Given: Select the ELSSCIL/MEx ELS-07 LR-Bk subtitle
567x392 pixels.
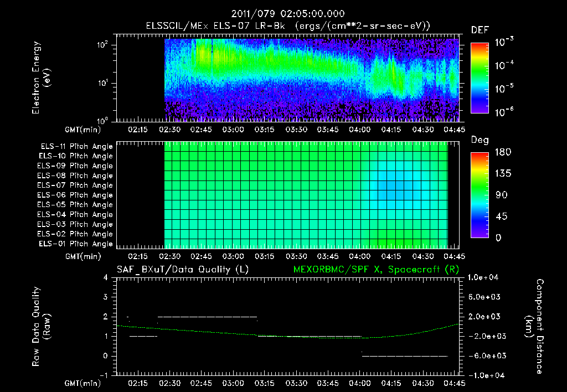Looking at the screenshot, I should pyautogui.click(x=288, y=26).
